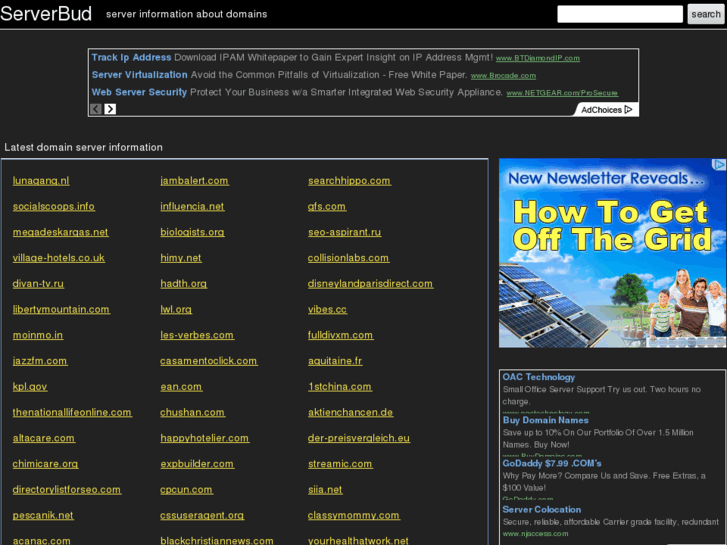
Task: Open der-preisvergleich.eu domain info
Action: [x=359, y=438]
